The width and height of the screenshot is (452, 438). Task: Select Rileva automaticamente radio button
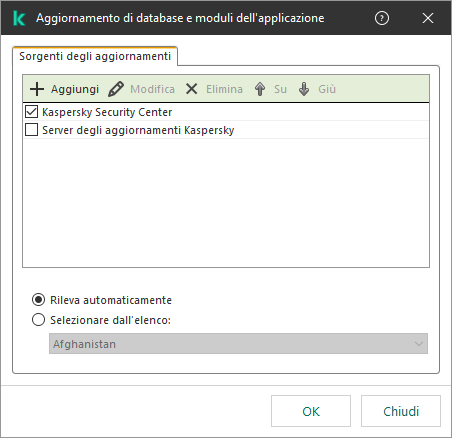[x=38, y=300]
